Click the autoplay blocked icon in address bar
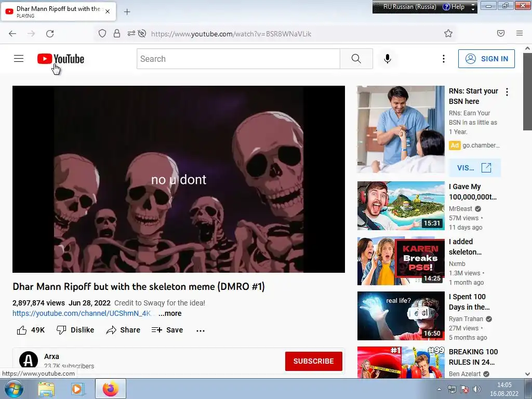The image size is (532, 399). [142, 34]
